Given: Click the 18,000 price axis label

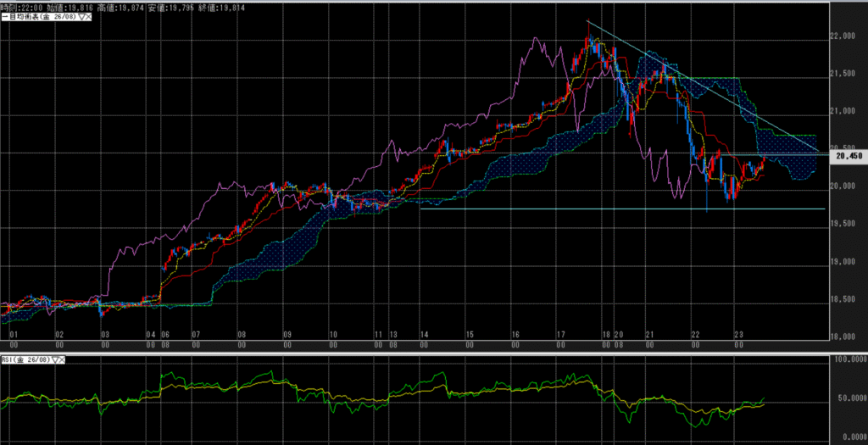Looking at the screenshot, I should 843,337.
